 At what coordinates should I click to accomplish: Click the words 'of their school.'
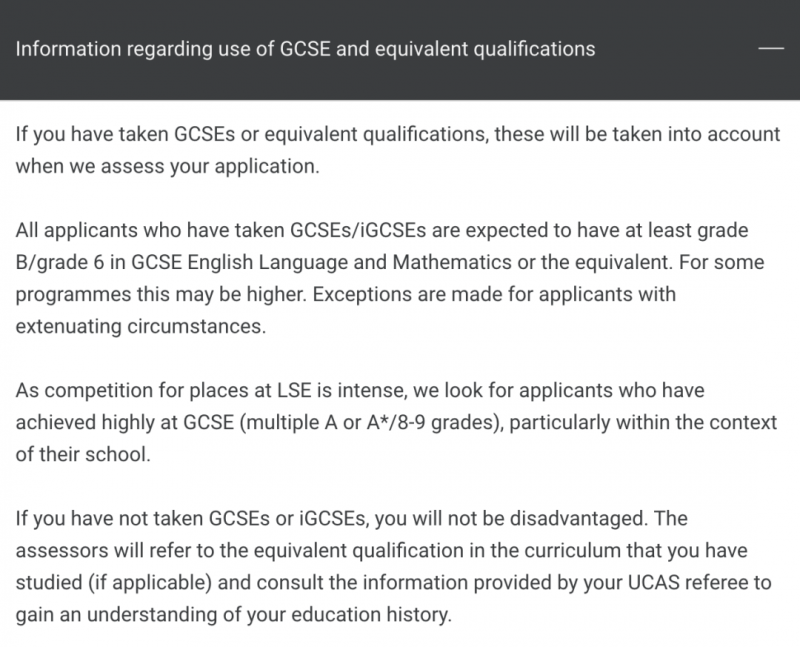click(x=83, y=454)
